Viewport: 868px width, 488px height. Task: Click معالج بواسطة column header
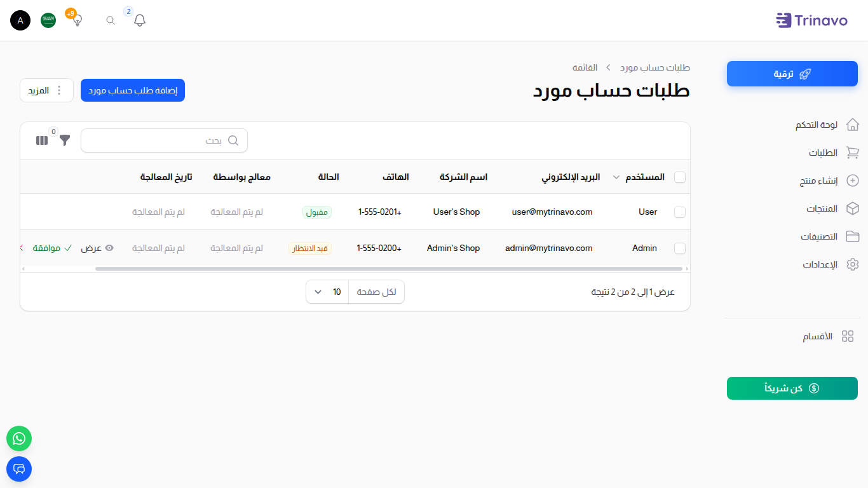coord(242,177)
